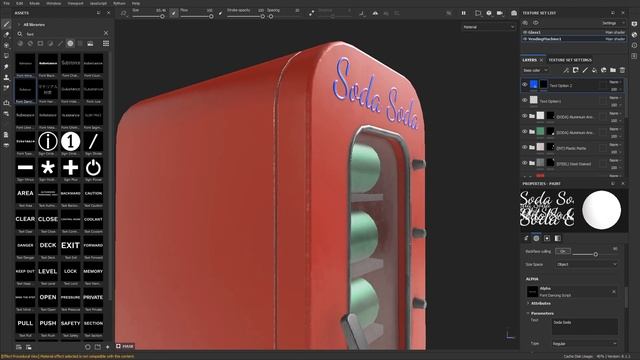This screenshot has width=640, height=360.
Task: Open the MASK button at viewport bottom
Action: coord(125,346)
